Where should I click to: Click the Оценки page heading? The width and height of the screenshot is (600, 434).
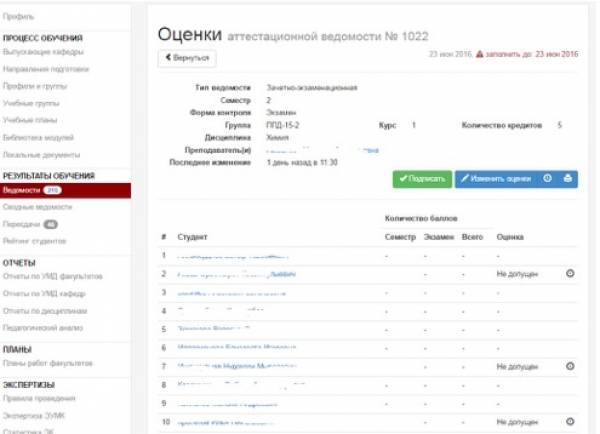(x=190, y=34)
